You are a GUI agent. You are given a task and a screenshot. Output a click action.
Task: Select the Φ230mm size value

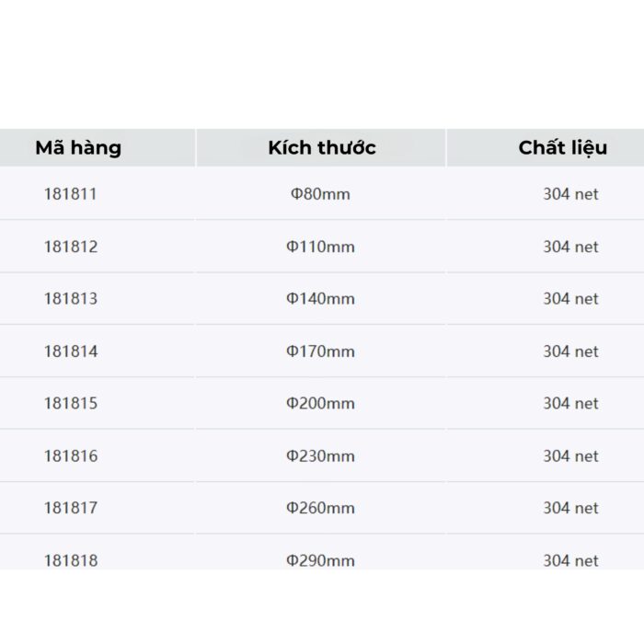coord(320,455)
